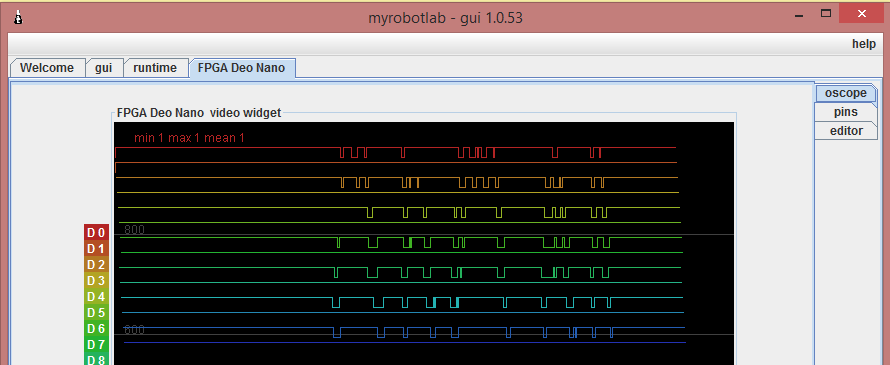
Task: Toggle the D 0 pin trace button
Action: 96,233
